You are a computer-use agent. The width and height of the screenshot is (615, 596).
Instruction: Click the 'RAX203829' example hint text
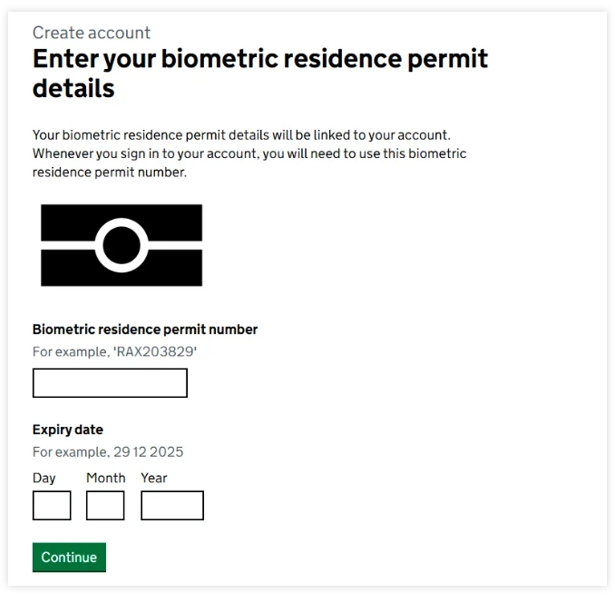[155, 352]
